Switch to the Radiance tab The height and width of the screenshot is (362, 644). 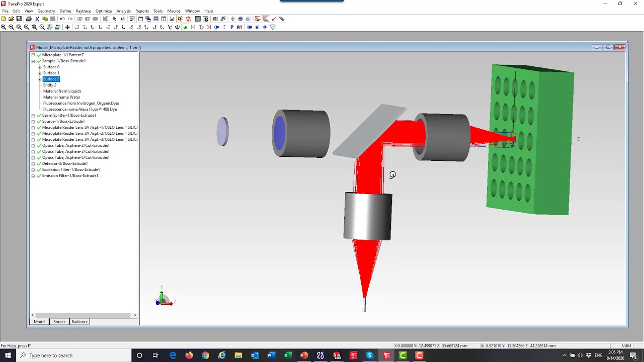click(x=79, y=322)
